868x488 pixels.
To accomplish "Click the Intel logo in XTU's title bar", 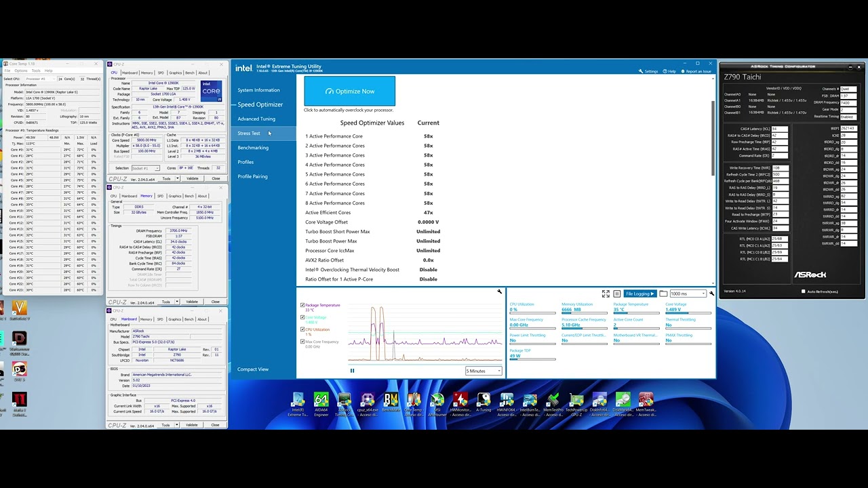I will click(243, 68).
